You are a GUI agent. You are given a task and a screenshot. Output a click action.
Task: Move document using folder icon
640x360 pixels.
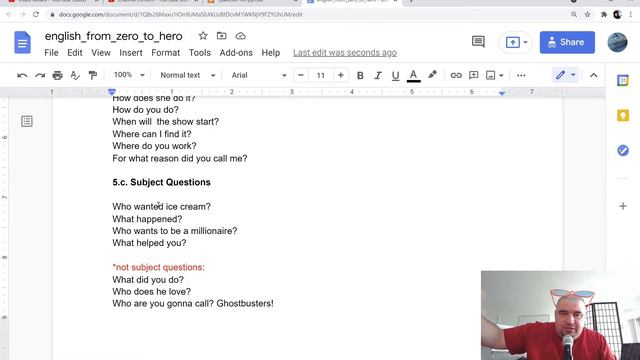tap(222, 36)
